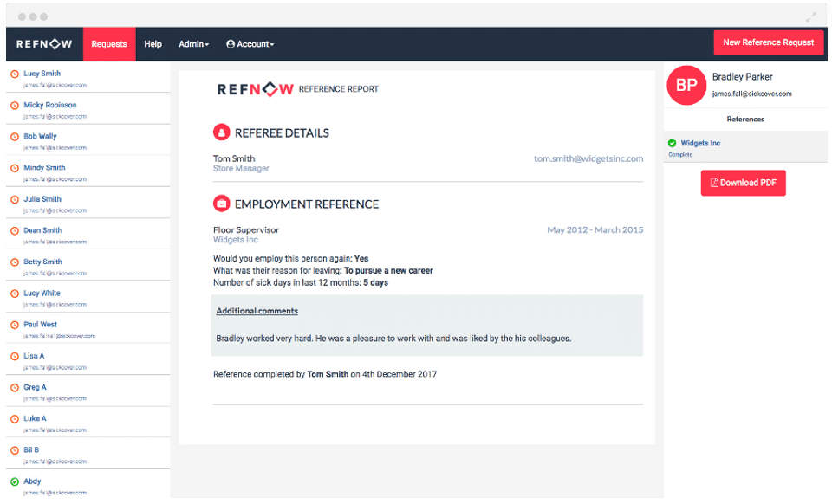Click tom.smith@widgetsinc.com email
The image size is (832, 504).
[x=588, y=158]
